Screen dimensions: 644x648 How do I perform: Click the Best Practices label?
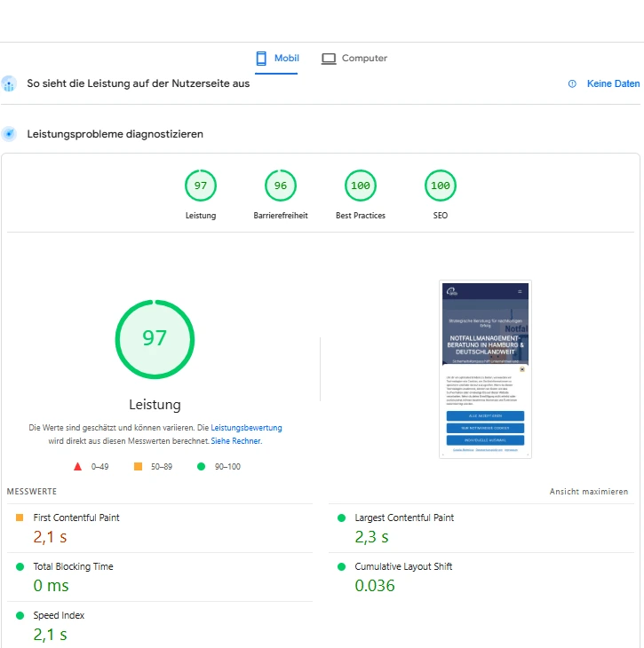click(361, 216)
